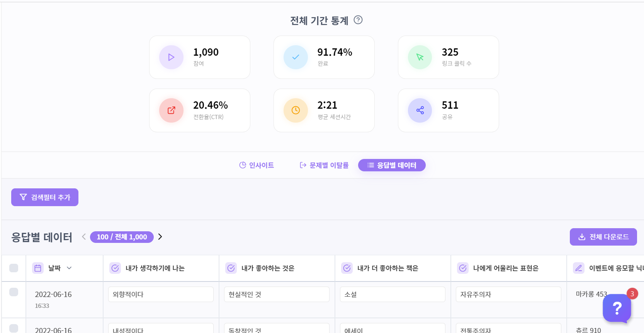The width and height of the screenshot is (644, 333).
Task: Switch to the 인사이트 tab
Action: coord(257,165)
